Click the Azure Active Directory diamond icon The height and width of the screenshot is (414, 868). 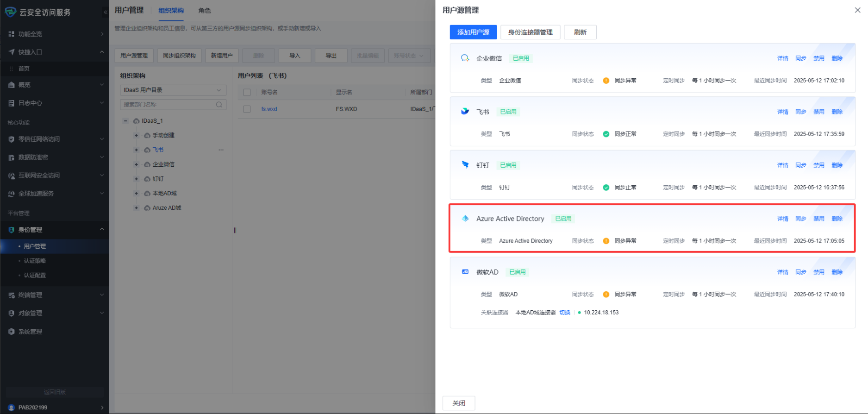[465, 218]
